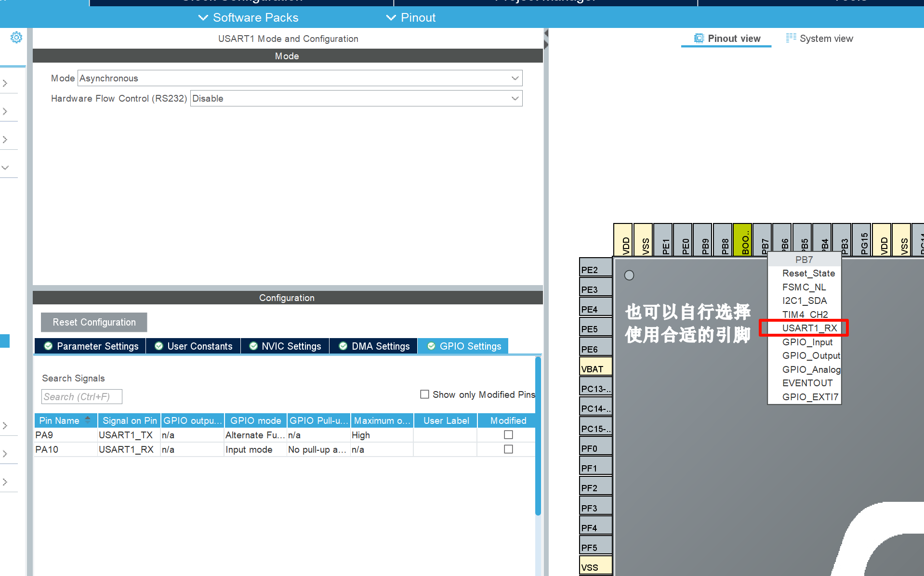
Task: Choose USART1_RX from PB7 menu
Action: [804, 328]
